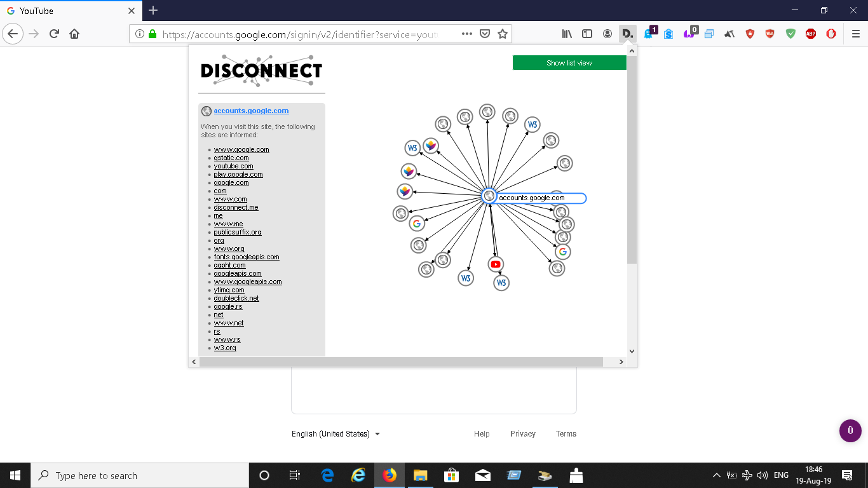This screenshot has width=868, height=488.
Task: Open File Explorer from taskbar
Action: pyautogui.click(x=421, y=475)
